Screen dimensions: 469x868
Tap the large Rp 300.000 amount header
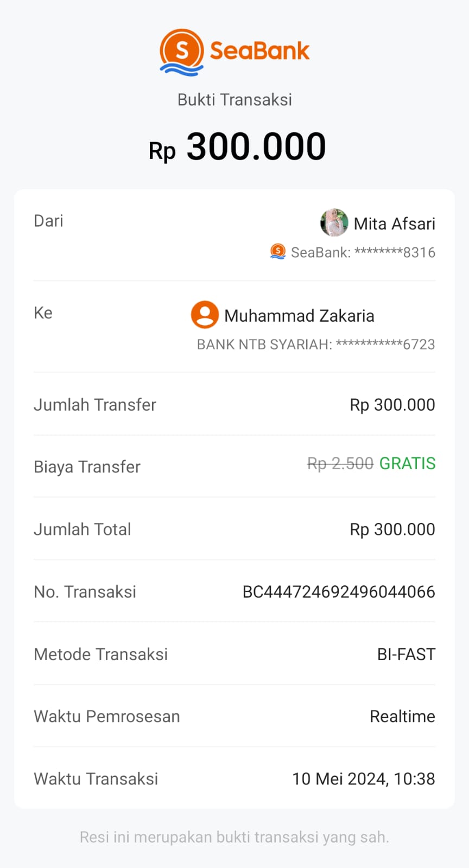click(237, 147)
